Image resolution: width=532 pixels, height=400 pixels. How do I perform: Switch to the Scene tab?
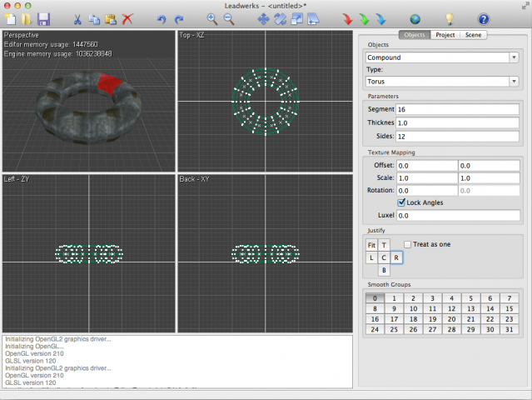[x=473, y=35]
